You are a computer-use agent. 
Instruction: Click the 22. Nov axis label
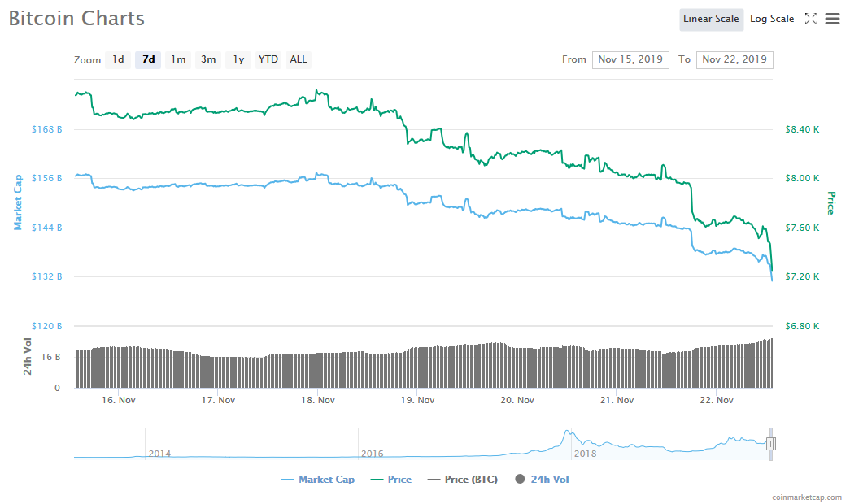717,400
